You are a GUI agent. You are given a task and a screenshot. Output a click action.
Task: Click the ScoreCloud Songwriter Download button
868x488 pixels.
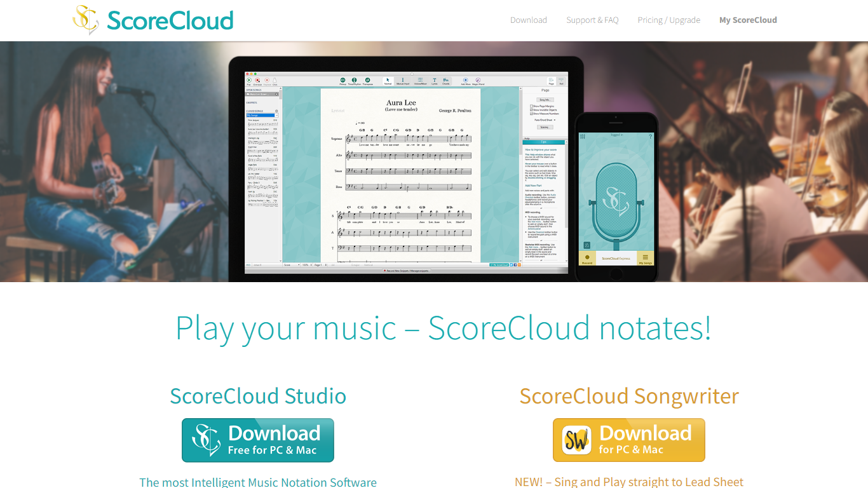point(628,440)
